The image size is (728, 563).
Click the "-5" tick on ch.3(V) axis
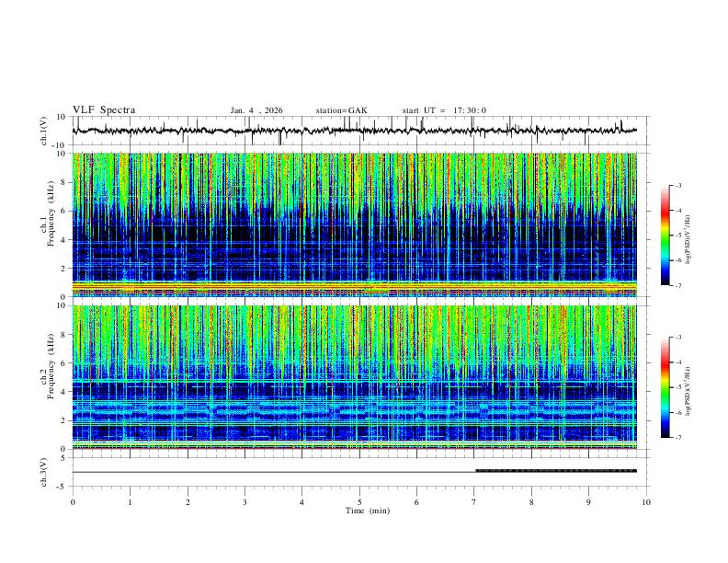63,487
